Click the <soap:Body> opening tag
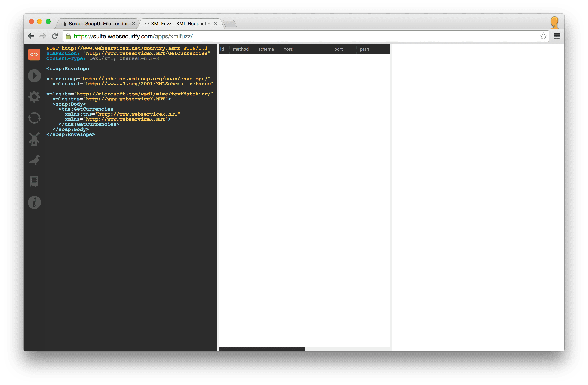The image size is (588, 385). pos(69,104)
